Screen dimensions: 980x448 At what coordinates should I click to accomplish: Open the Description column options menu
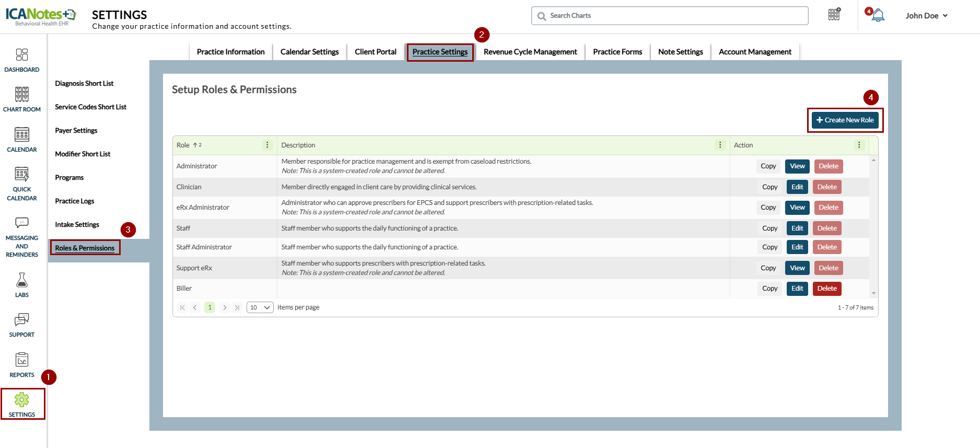click(x=720, y=145)
